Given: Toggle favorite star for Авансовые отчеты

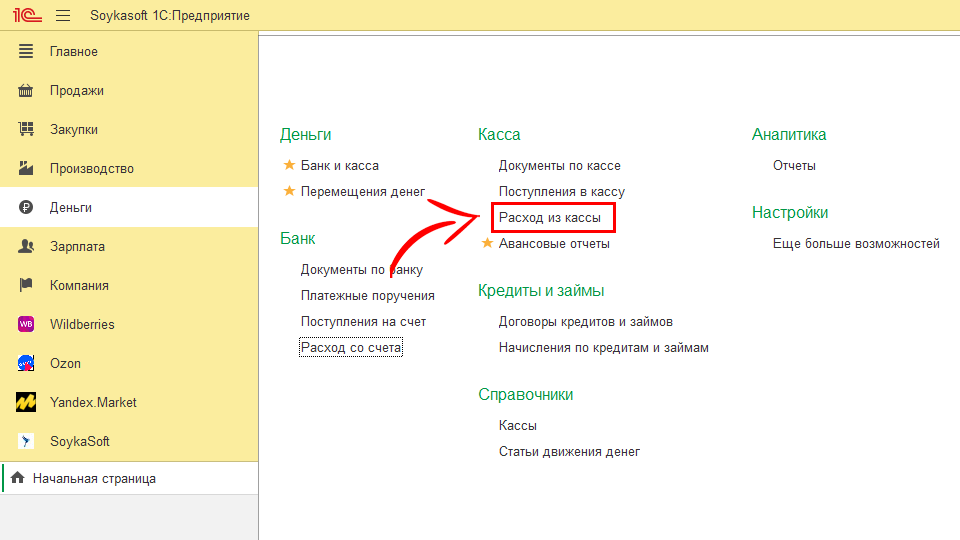Looking at the screenshot, I should 487,243.
